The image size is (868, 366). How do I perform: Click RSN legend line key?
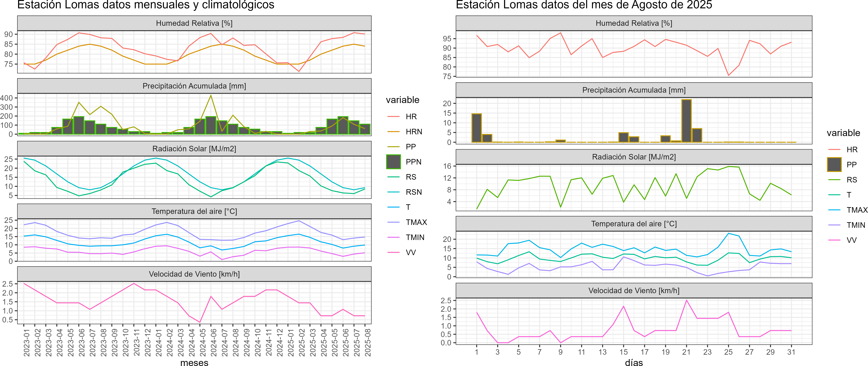(x=393, y=192)
